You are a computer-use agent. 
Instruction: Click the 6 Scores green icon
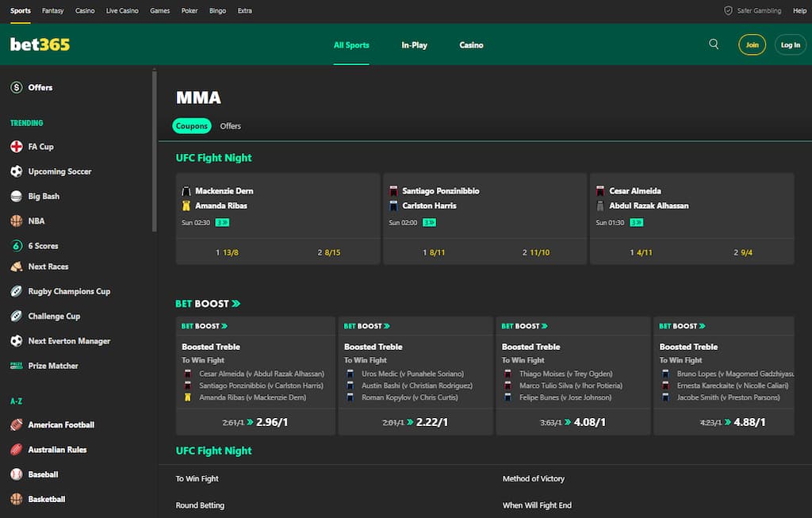[x=17, y=246]
